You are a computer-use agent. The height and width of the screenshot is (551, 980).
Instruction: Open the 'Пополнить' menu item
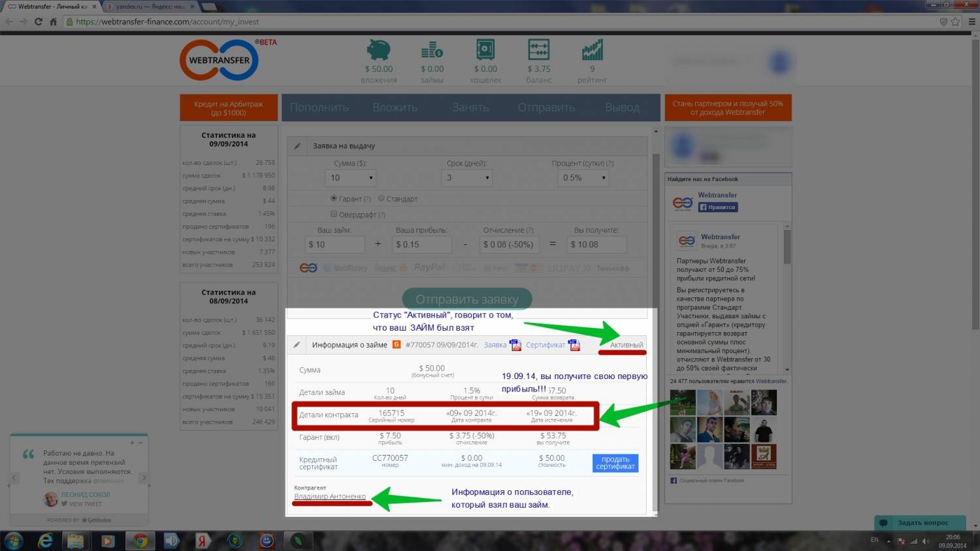pyautogui.click(x=319, y=107)
